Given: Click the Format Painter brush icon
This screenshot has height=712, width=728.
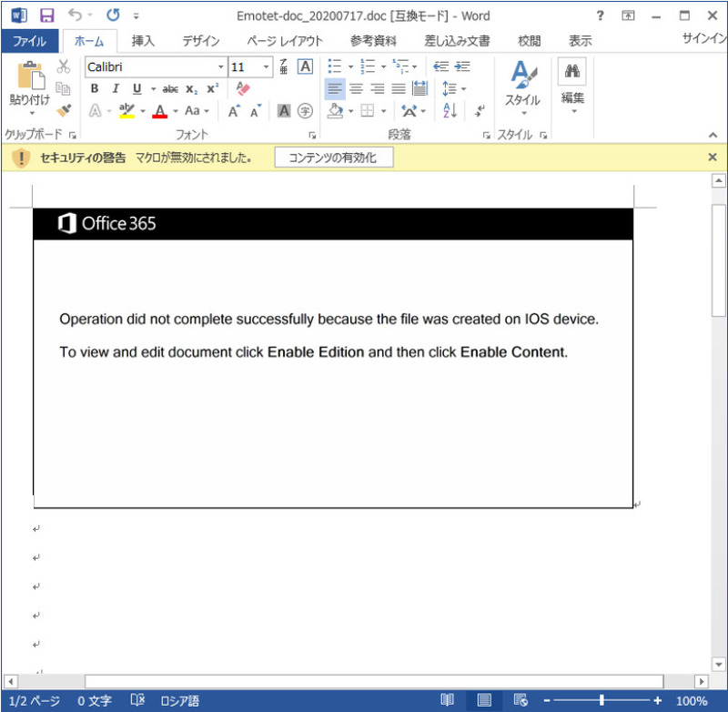Looking at the screenshot, I should click(x=63, y=110).
